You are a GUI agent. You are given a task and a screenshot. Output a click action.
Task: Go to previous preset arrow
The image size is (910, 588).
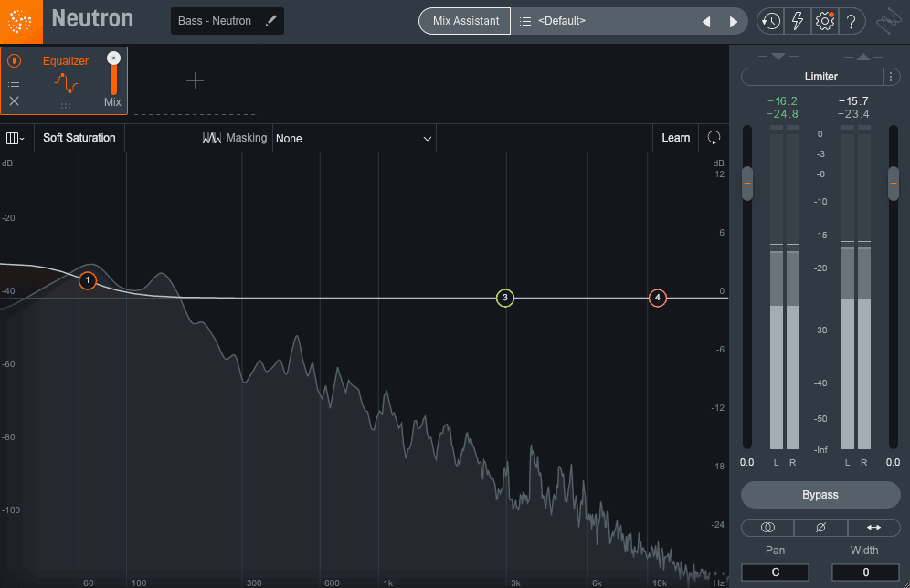pyautogui.click(x=706, y=21)
